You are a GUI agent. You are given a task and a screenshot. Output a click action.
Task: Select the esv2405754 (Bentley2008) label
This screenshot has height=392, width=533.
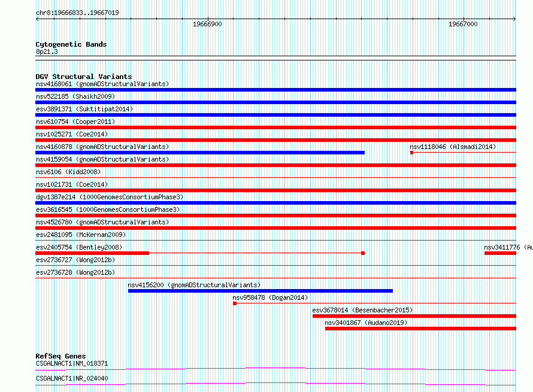[x=79, y=247]
